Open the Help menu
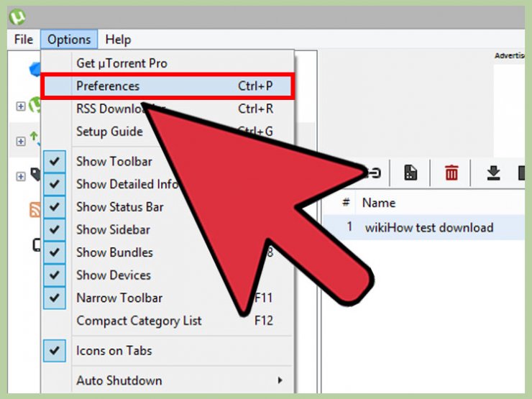This screenshot has width=532, height=399. [x=118, y=40]
